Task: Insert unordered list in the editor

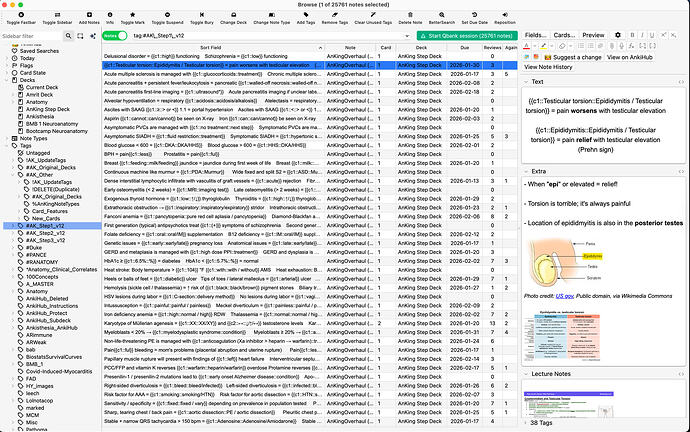Action: [581, 46]
